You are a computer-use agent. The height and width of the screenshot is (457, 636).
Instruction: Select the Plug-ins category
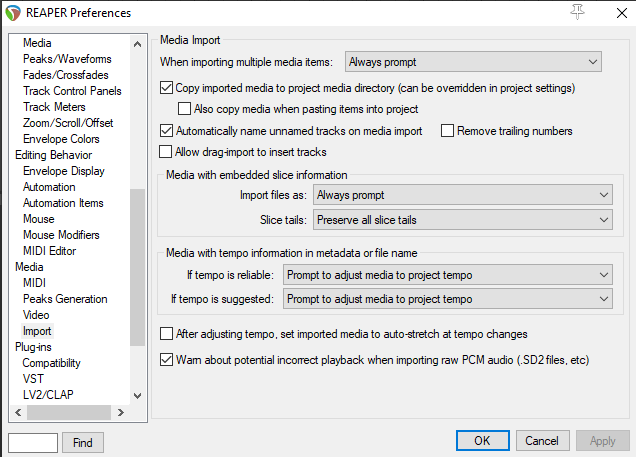pyautogui.click(x=33, y=347)
